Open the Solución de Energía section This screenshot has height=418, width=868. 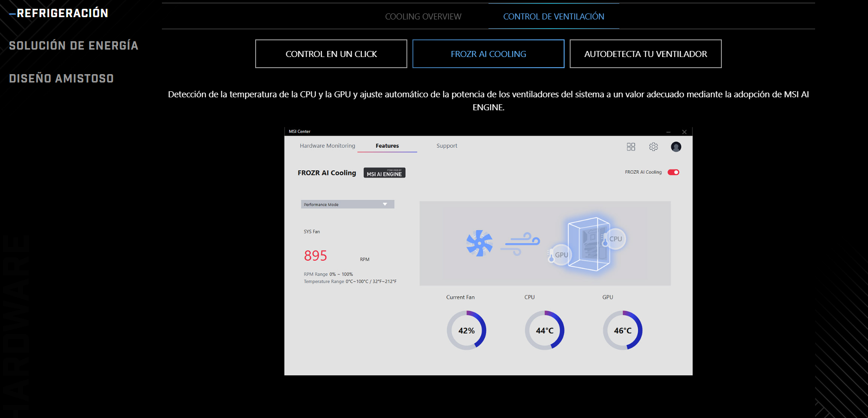pos(74,45)
